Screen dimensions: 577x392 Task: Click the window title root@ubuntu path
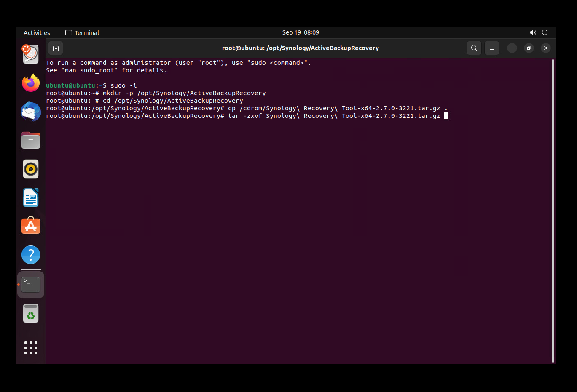point(301,48)
